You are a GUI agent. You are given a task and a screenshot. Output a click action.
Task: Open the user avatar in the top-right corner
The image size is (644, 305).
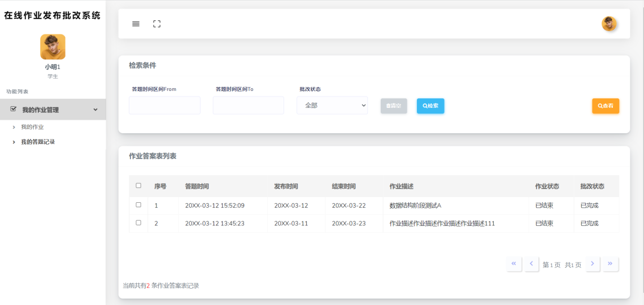pos(609,24)
